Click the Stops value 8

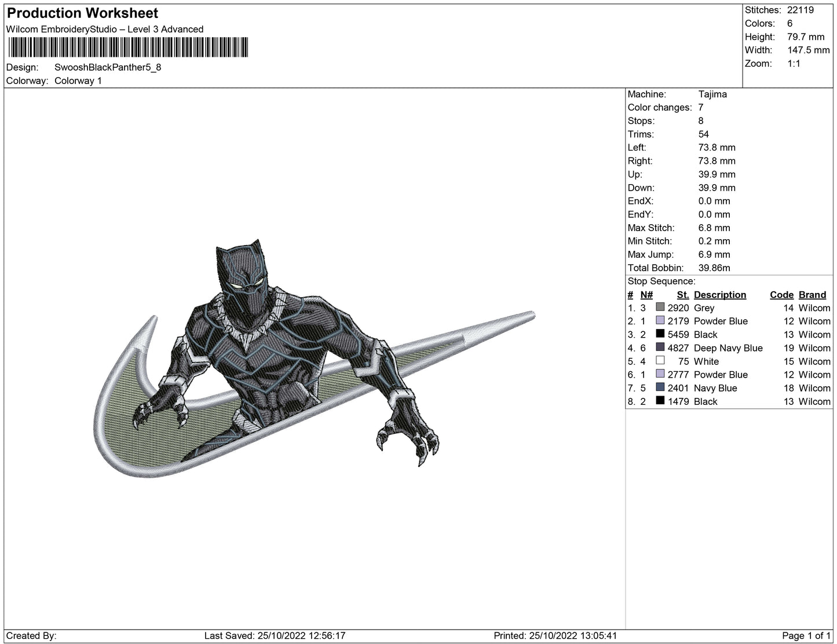click(x=701, y=120)
